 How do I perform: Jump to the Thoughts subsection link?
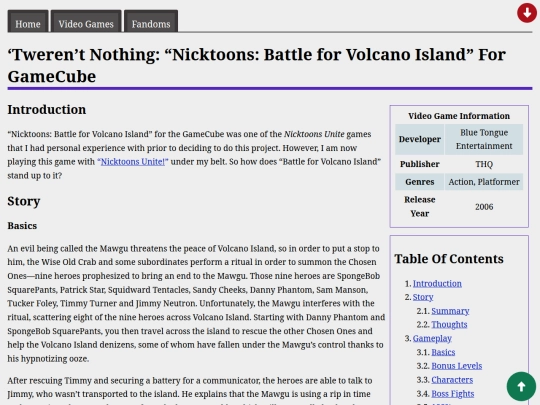pos(449,324)
